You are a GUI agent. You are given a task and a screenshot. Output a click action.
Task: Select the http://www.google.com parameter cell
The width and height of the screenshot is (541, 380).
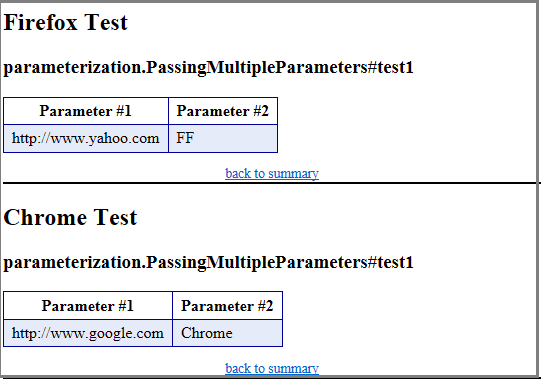(88, 333)
